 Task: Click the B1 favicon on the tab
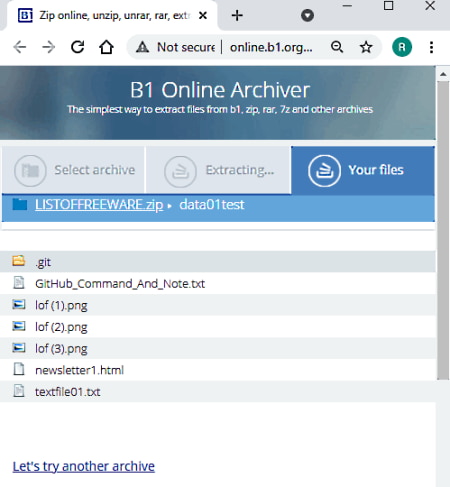click(25, 15)
